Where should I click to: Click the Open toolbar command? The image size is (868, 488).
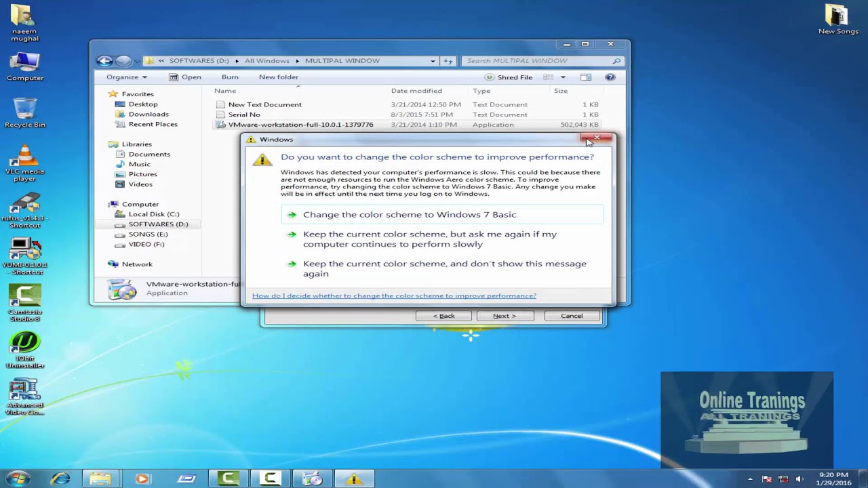coord(185,77)
